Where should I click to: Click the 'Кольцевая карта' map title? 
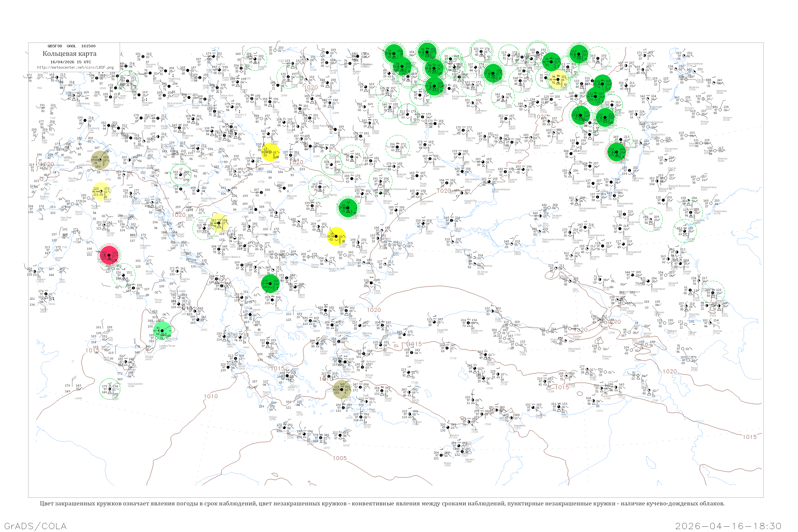point(69,54)
